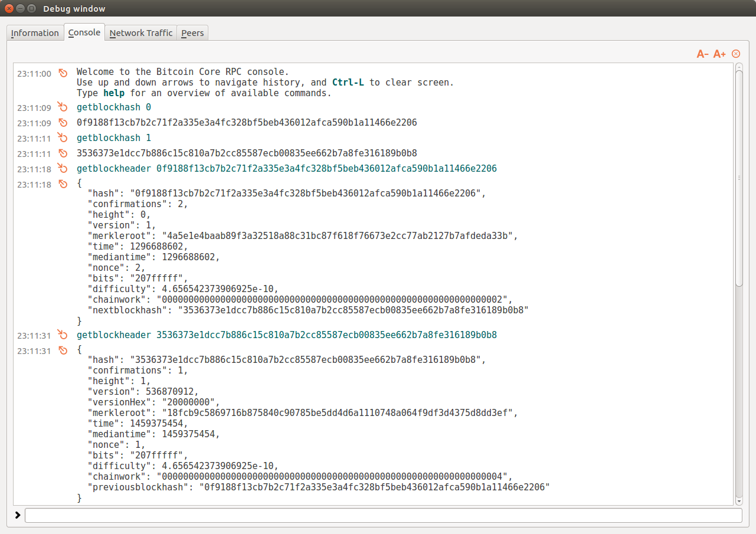Click the "mediantime": 1296688602 line
The width and height of the screenshot is (756, 534).
[x=153, y=257]
